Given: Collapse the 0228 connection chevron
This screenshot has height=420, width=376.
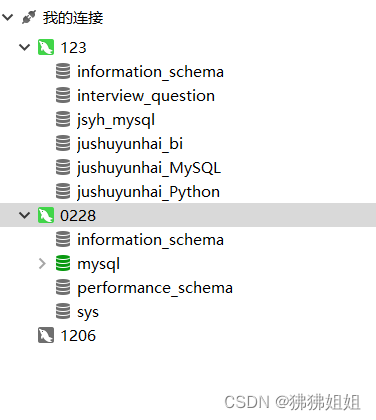Looking at the screenshot, I should pos(25,215).
